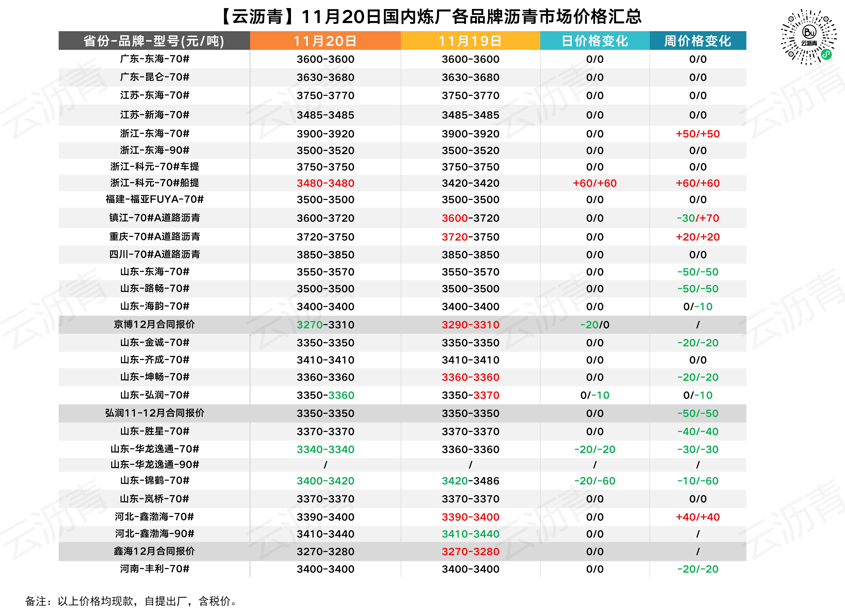The height and width of the screenshot is (616, 845).
Task: Click the red 3290-3310 price cell
Action: [x=470, y=325]
